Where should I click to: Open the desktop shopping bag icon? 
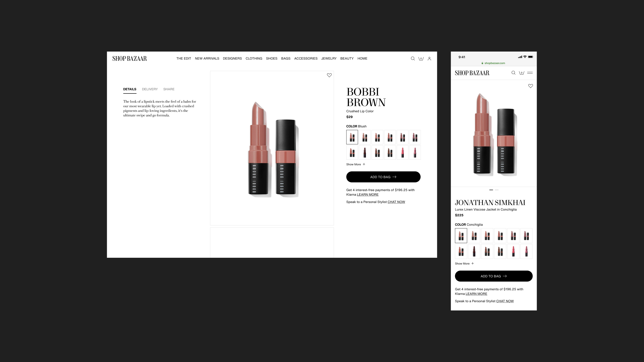(421, 58)
